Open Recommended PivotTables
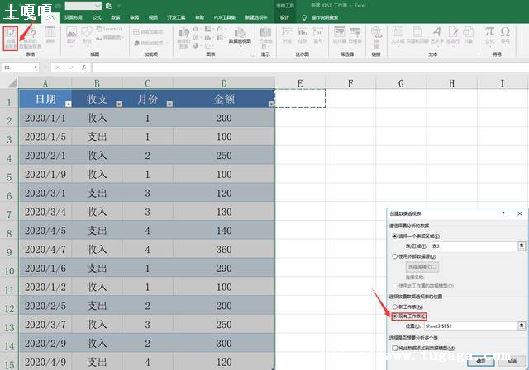The height and width of the screenshot is (370, 529). point(31,38)
